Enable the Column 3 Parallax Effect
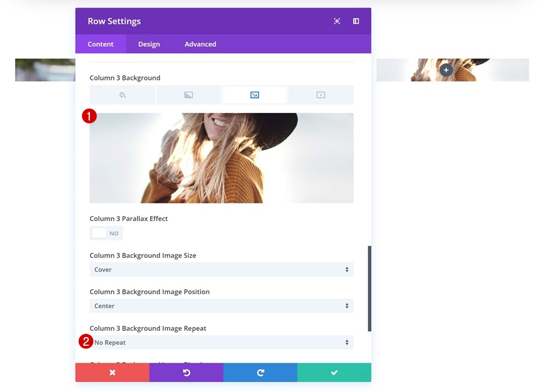Screen dimensions: 550x392 [x=106, y=233]
